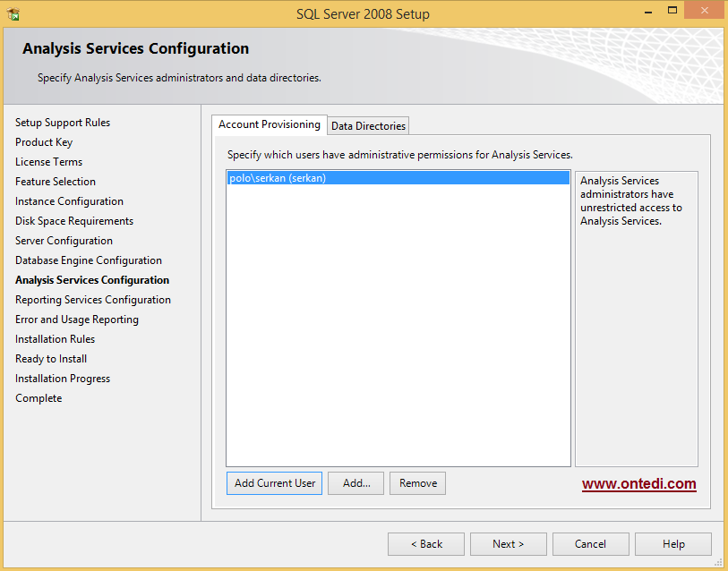
Task: Click Setup Support Rules in the step list
Action: click(63, 123)
